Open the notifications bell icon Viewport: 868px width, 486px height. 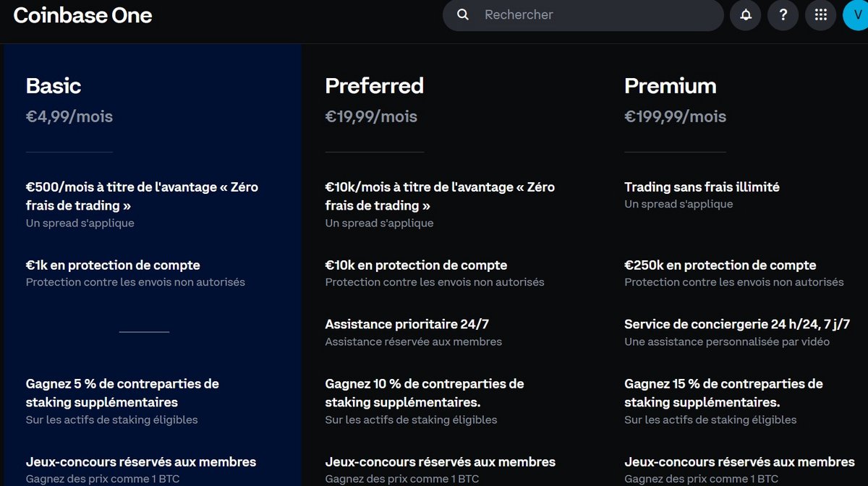745,14
